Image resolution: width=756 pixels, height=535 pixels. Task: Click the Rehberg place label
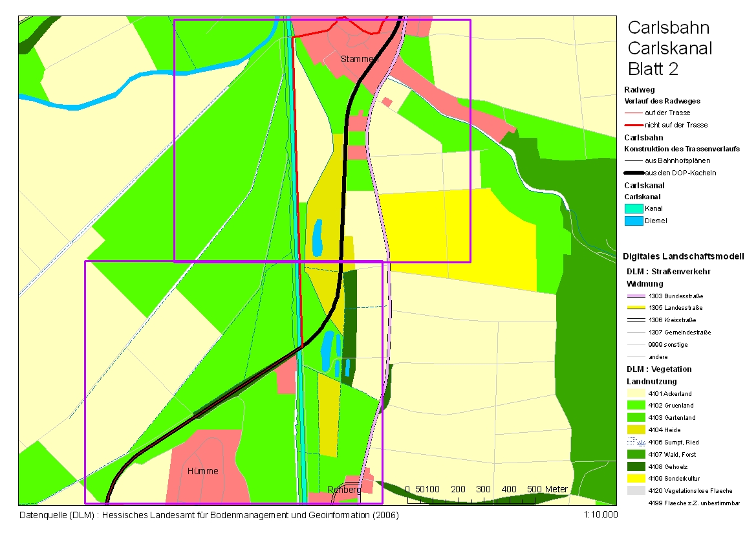tap(344, 490)
